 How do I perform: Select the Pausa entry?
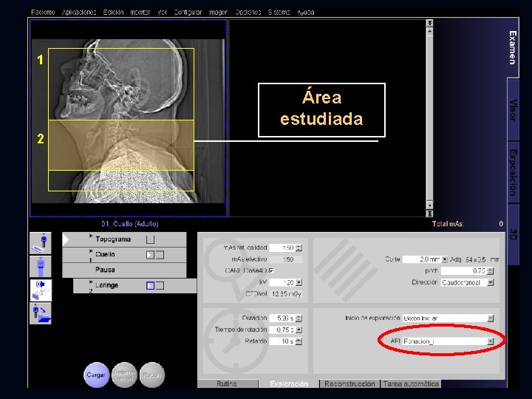click(124, 270)
